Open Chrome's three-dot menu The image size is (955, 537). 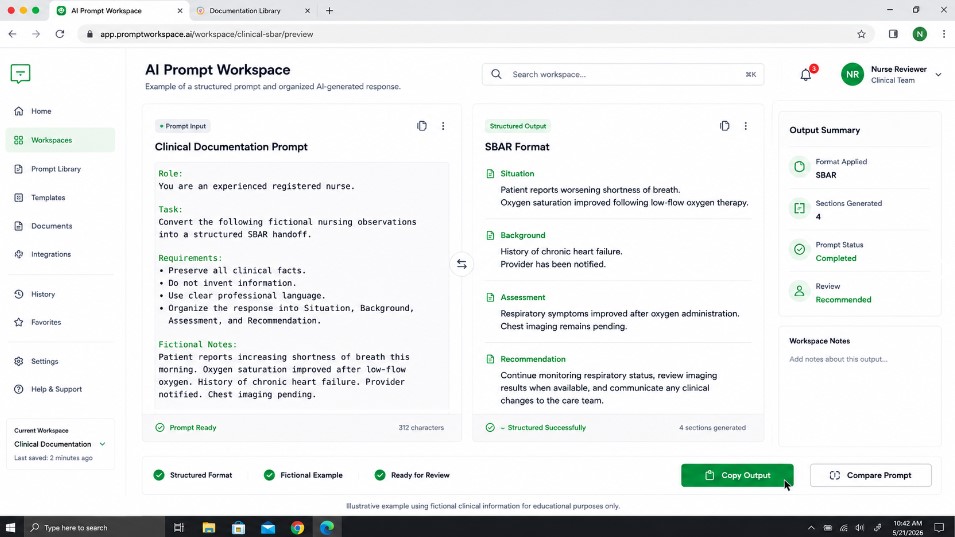[x=944, y=34]
